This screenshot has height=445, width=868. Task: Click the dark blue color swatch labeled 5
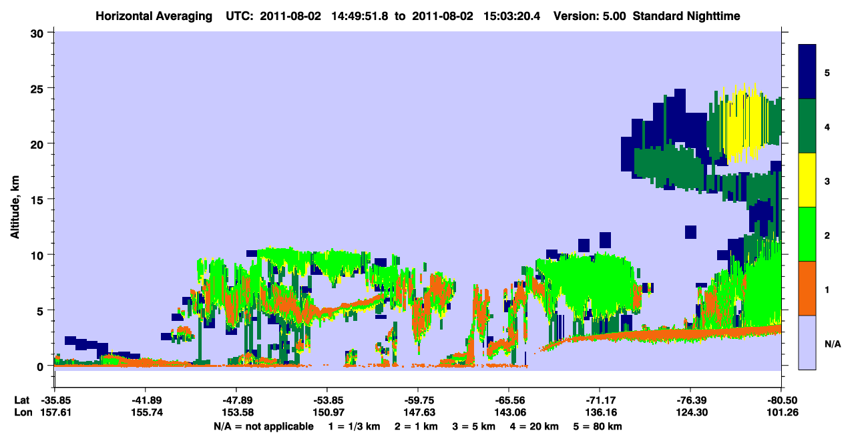click(x=807, y=71)
